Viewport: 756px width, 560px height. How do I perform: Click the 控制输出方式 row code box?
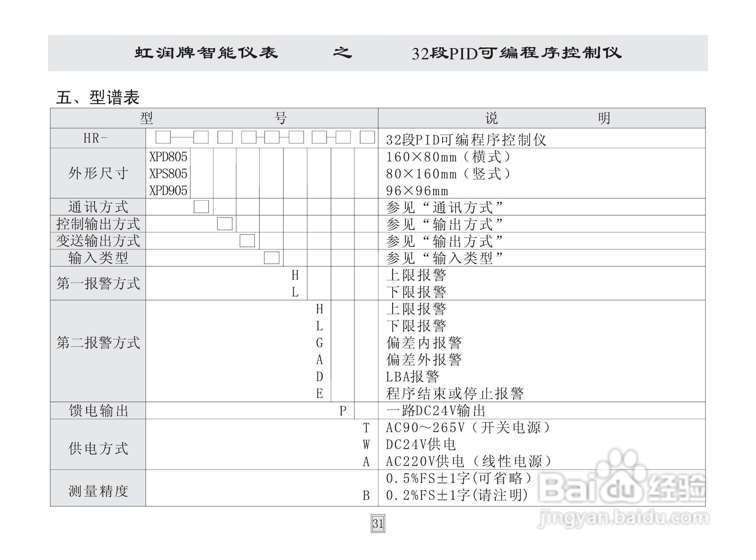pos(225,224)
